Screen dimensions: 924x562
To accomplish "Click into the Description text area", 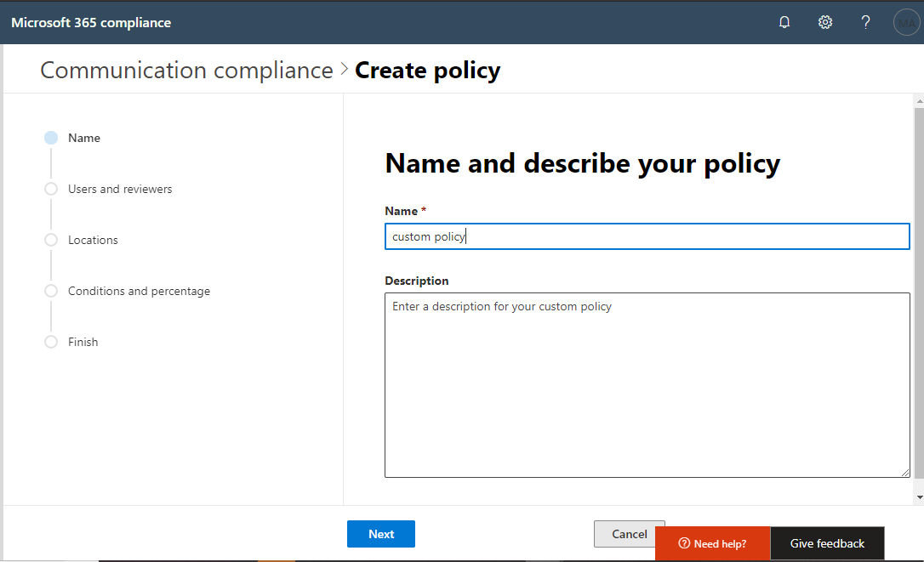I will point(647,384).
